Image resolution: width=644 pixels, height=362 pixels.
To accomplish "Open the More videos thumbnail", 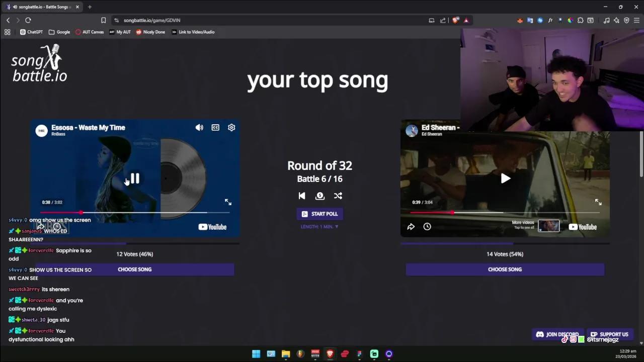I will [x=548, y=226].
